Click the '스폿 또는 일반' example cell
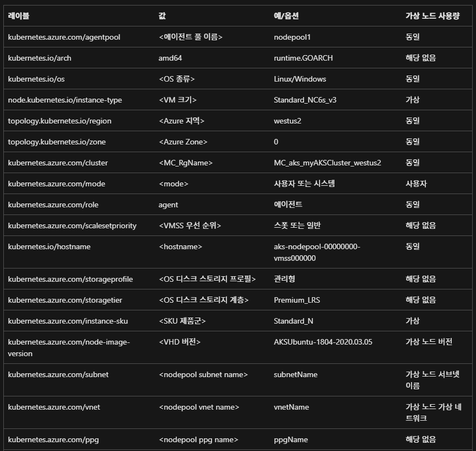 [297, 225]
